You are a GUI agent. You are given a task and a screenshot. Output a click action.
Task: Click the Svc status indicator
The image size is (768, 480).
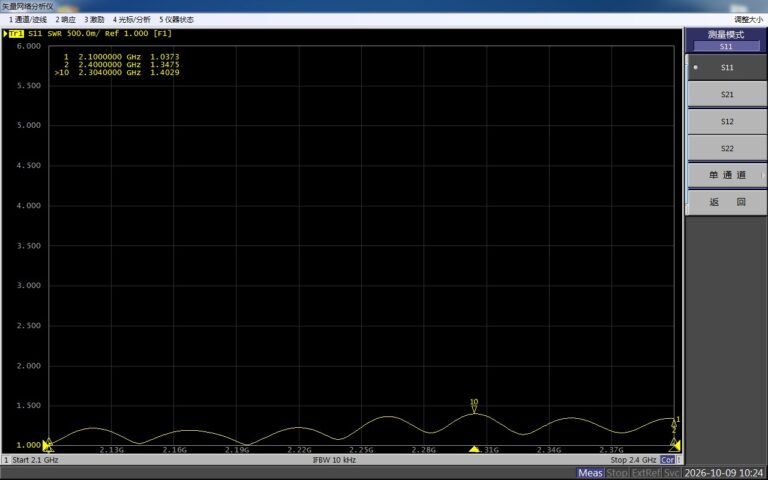[x=672, y=473]
